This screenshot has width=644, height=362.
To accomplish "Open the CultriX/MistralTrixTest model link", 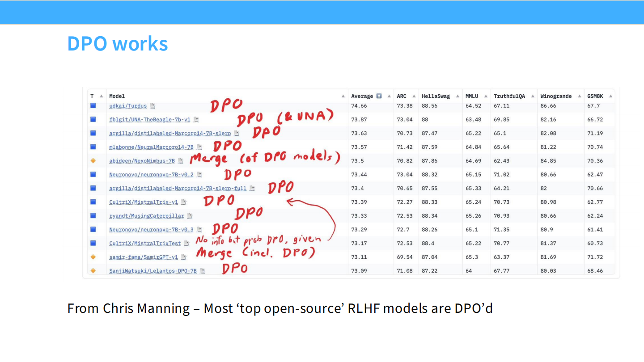I will pos(145,244).
